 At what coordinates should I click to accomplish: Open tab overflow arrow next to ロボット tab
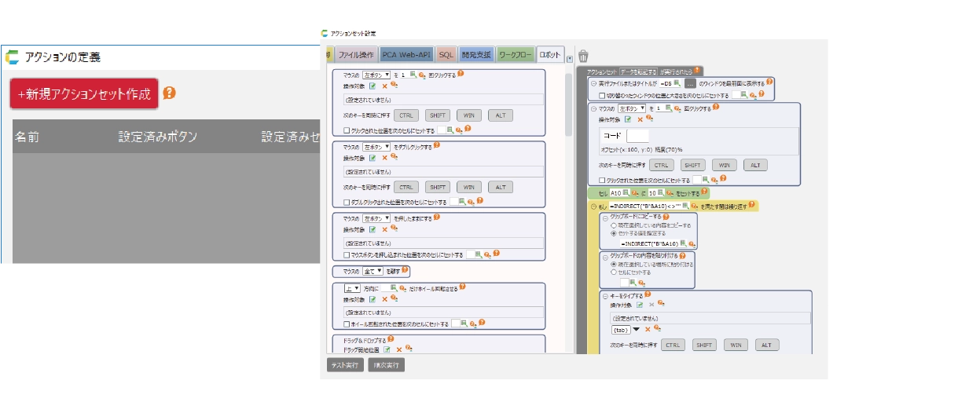coord(570,58)
